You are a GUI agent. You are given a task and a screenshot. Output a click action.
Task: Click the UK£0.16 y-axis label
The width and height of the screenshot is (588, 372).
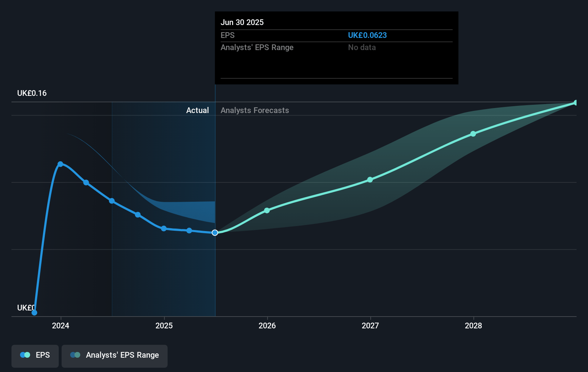32,93
